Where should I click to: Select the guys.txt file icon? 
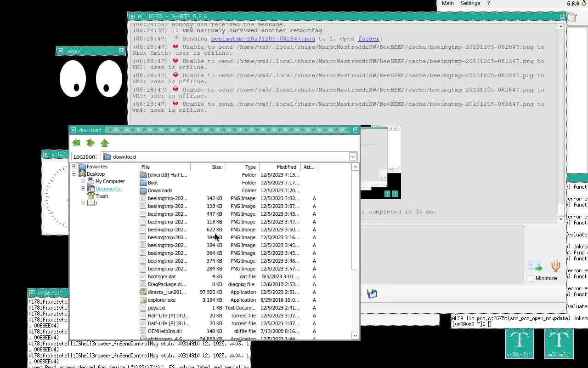coord(143,308)
